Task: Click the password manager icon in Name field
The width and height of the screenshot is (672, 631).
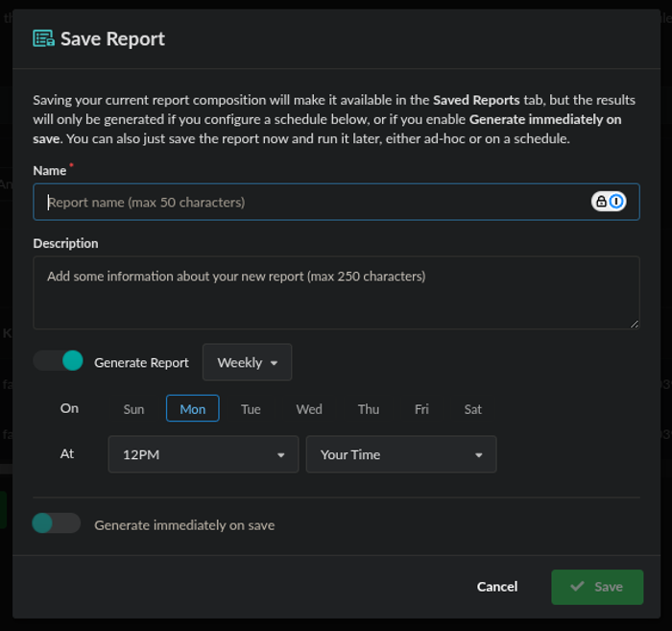Action: [609, 202]
